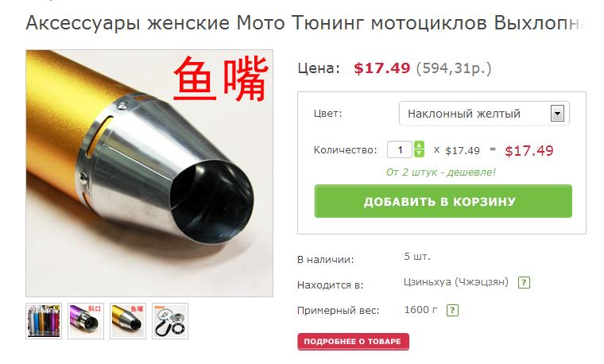Click the Цзиньхуа (Чжэцзян) location text
The width and height of the screenshot is (604, 364).
(456, 282)
